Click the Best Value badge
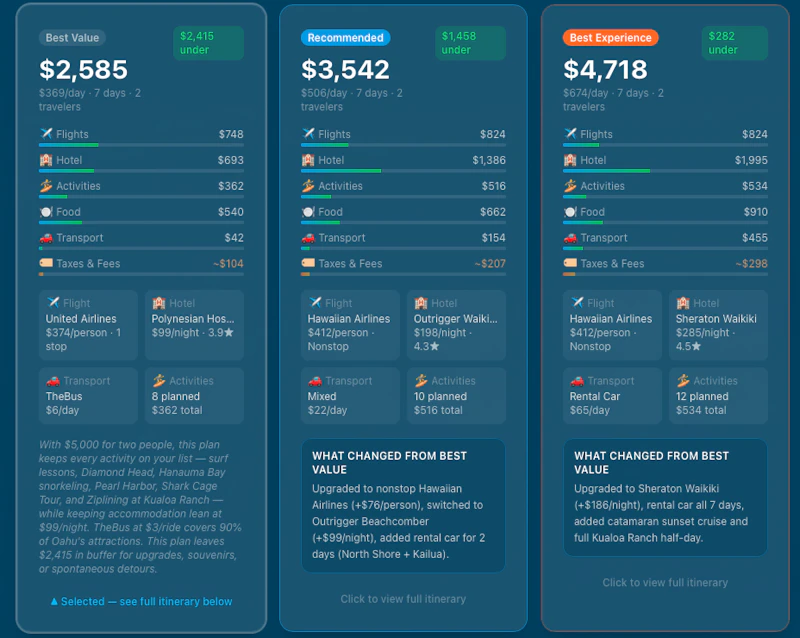Image resolution: width=800 pixels, height=638 pixels. point(72,38)
